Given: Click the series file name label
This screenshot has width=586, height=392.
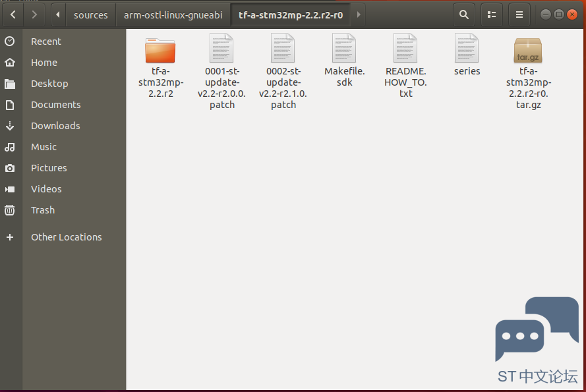Looking at the screenshot, I should coord(467,71).
